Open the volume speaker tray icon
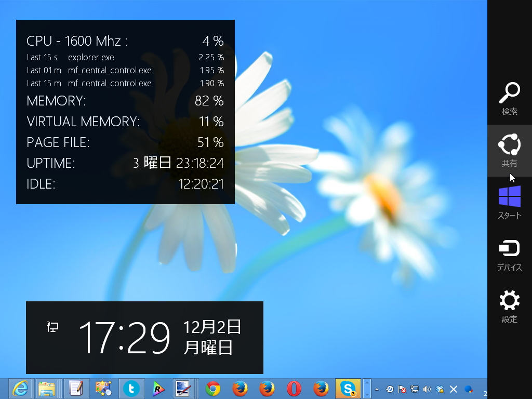The image size is (532, 399). pyautogui.click(x=427, y=389)
